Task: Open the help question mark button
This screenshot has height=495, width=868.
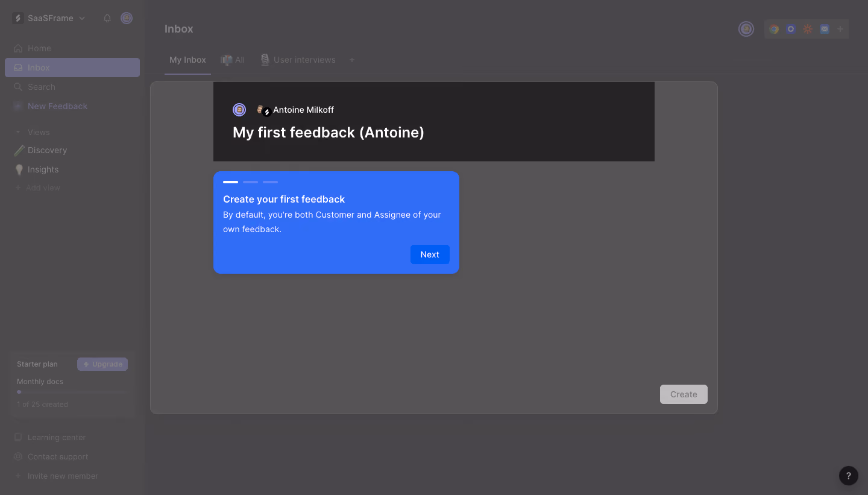Action: [x=849, y=476]
